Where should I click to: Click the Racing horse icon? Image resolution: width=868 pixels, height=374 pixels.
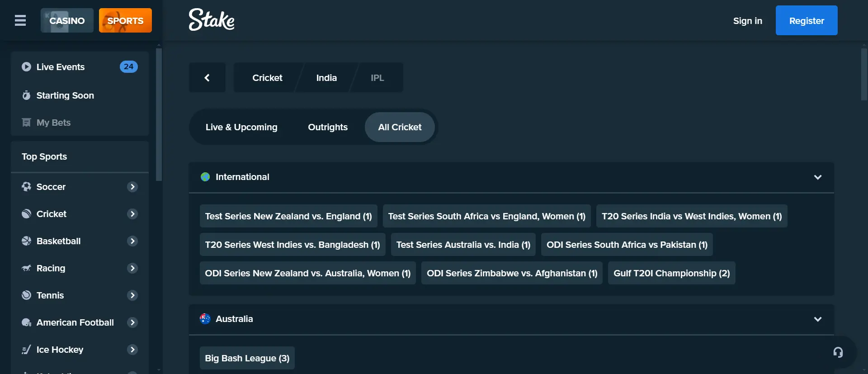click(x=26, y=268)
